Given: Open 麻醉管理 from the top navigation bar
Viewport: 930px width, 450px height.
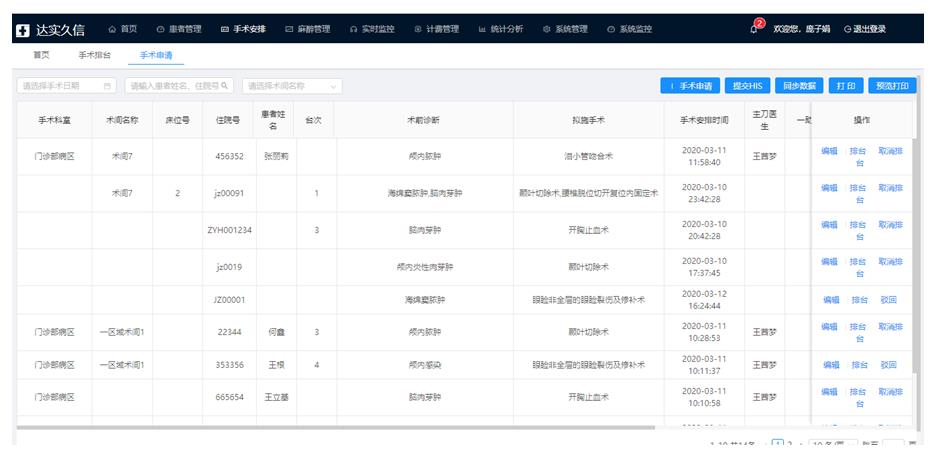Looking at the screenshot, I should click(308, 30).
